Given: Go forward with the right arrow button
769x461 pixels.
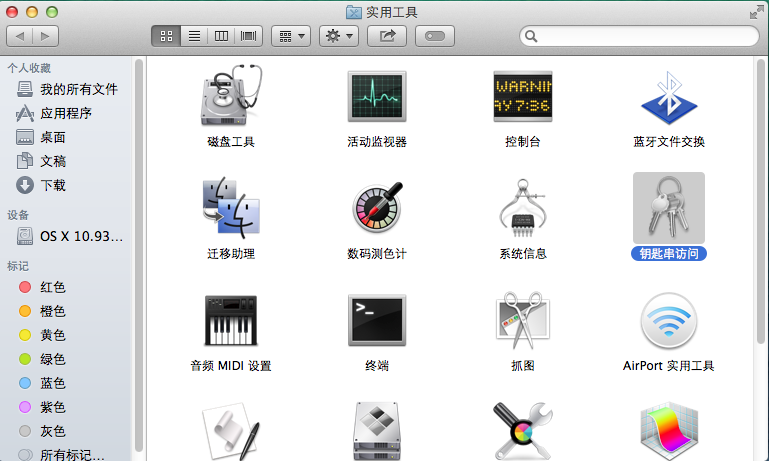Looking at the screenshot, I should [x=46, y=36].
